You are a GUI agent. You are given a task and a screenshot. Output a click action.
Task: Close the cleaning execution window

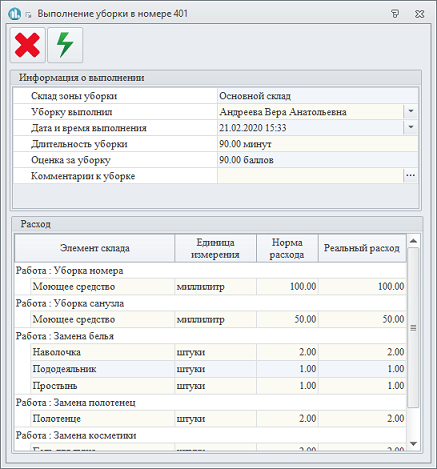click(x=419, y=14)
